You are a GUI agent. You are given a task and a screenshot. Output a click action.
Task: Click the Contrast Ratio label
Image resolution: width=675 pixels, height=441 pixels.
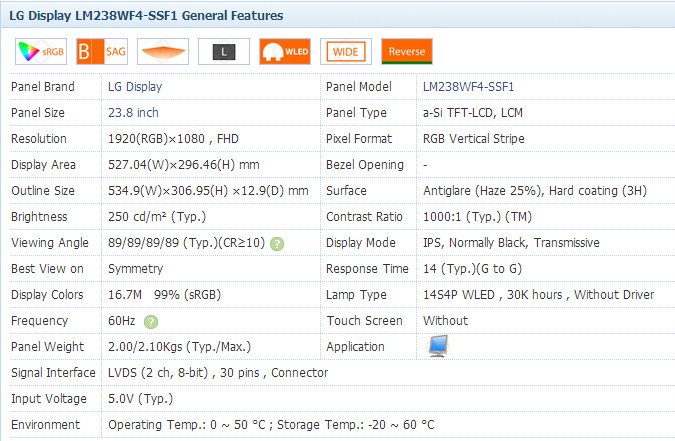coord(364,217)
